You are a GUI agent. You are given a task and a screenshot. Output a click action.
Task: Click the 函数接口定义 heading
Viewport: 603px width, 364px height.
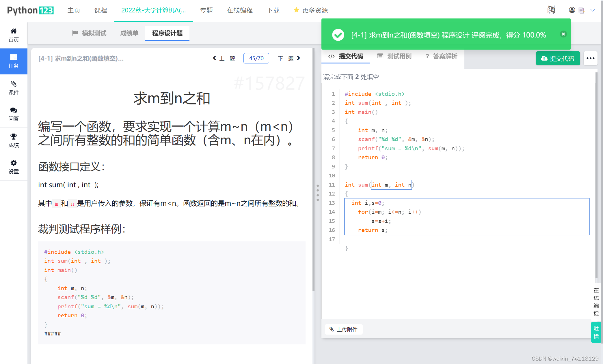[71, 167]
